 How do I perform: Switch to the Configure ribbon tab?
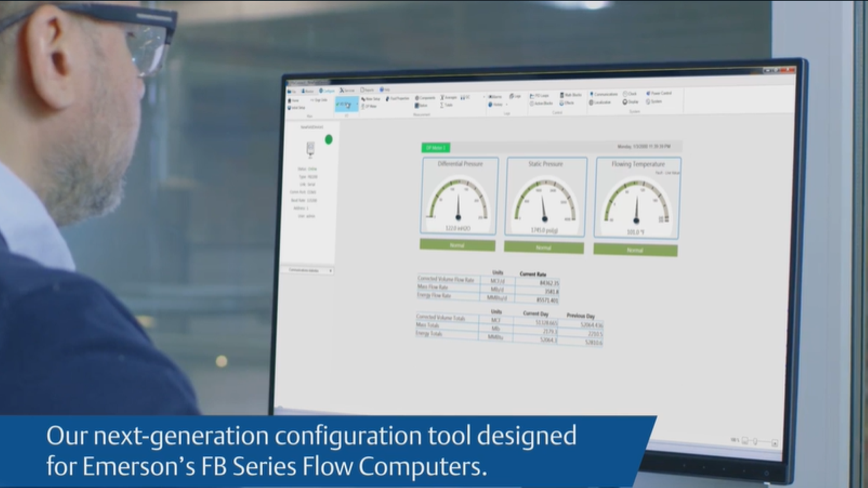coord(327,91)
